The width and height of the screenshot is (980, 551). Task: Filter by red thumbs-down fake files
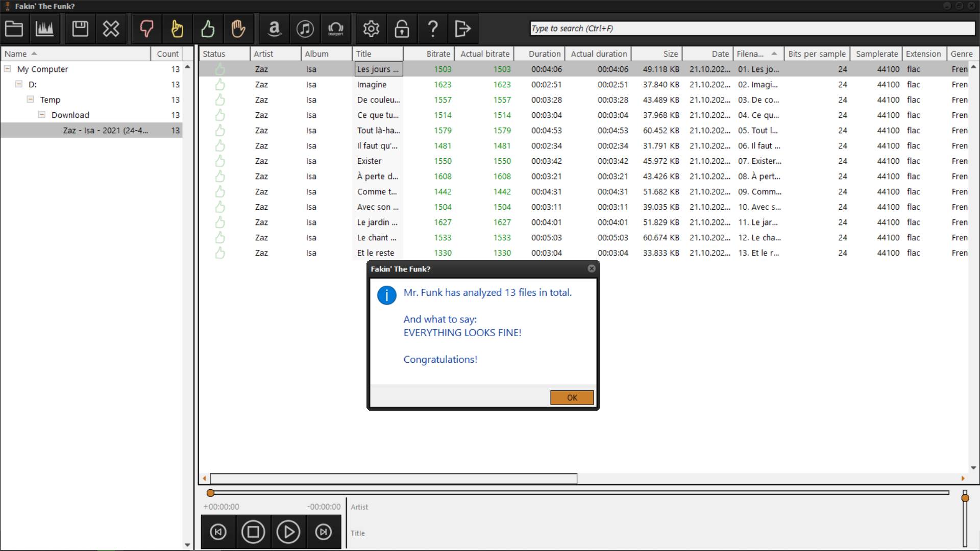pyautogui.click(x=146, y=29)
